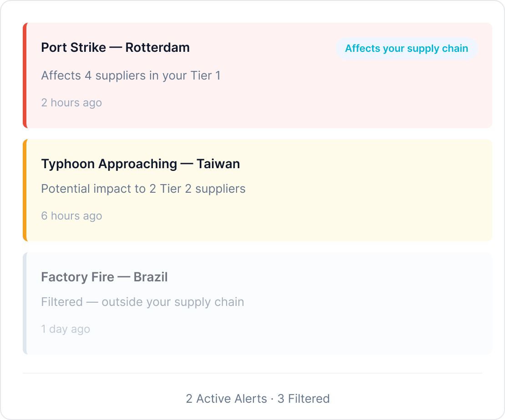The width and height of the screenshot is (505, 420).
Task: Click the divider line above the footer
Action: (252, 373)
